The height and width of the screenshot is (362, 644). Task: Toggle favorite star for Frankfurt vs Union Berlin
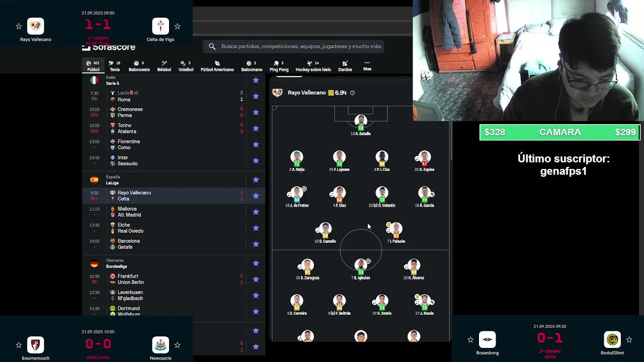click(x=256, y=279)
